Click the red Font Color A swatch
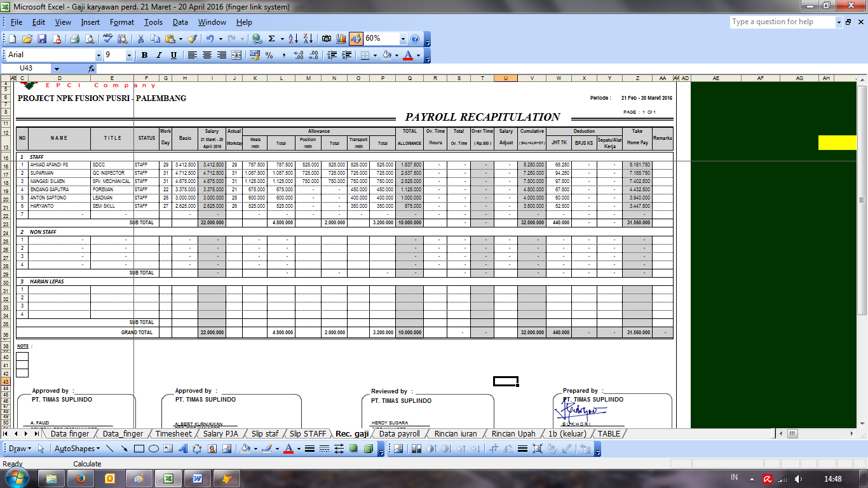868x488 pixels. pyautogui.click(x=409, y=55)
